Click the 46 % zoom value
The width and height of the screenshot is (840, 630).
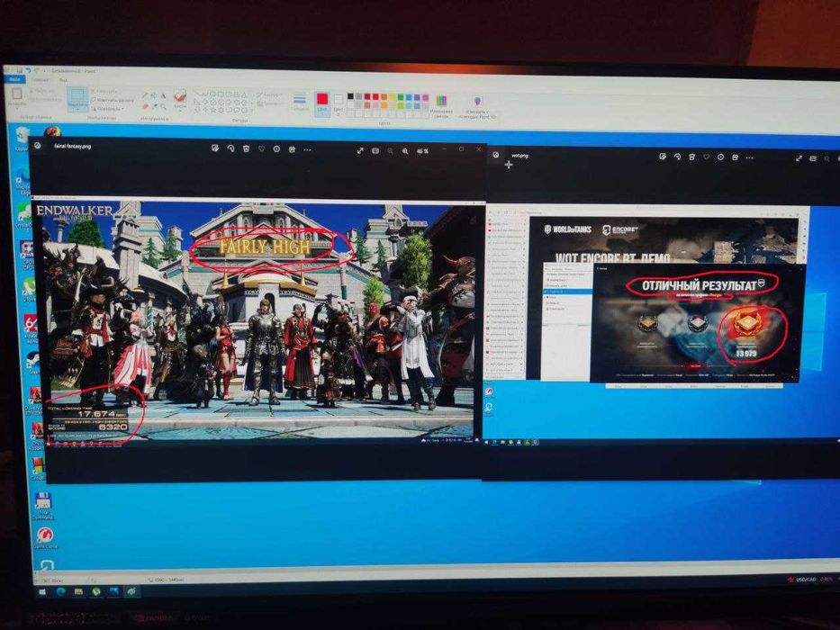tap(422, 151)
